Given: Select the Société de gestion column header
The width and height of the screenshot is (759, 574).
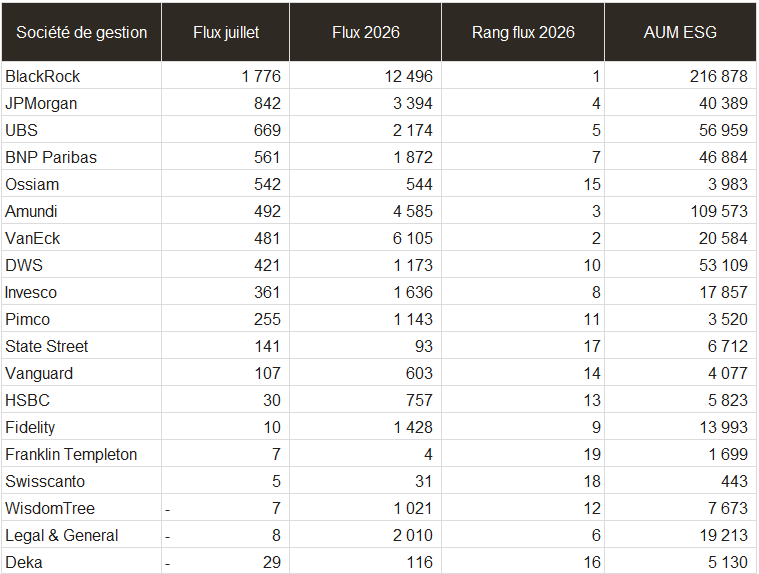Looking at the screenshot, I should [x=81, y=32].
